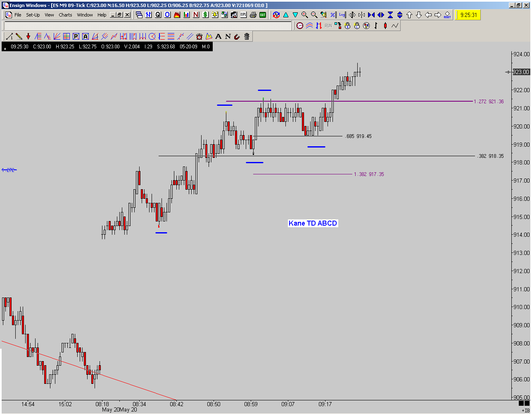This screenshot has width=532, height=414.
Task: Click the flame icon
Action: [x=177, y=15]
